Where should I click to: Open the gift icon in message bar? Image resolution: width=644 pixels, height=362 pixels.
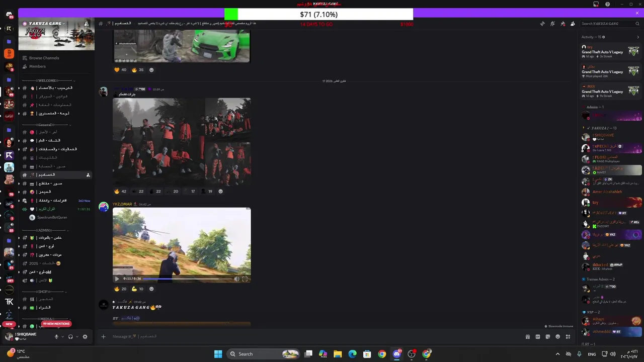click(x=528, y=337)
